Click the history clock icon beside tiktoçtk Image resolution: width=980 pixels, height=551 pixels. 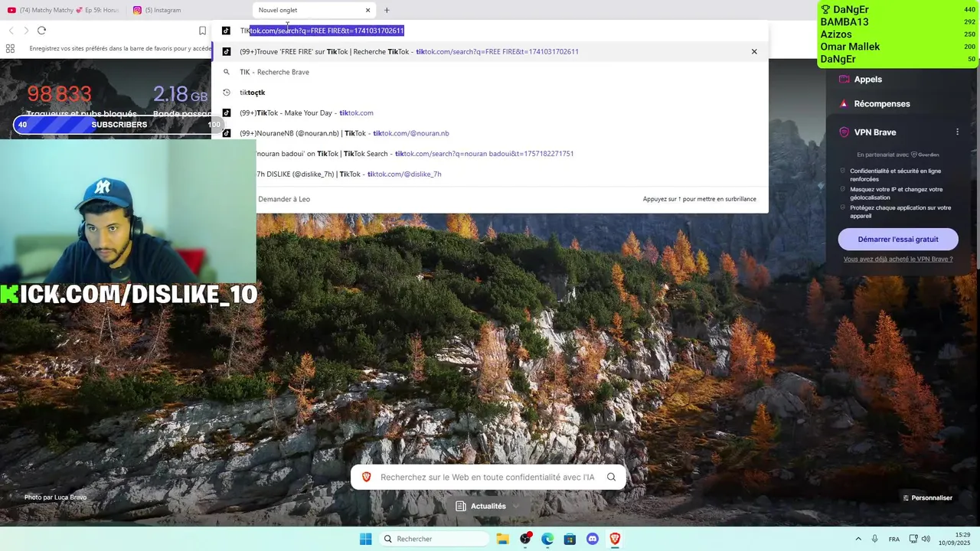[227, 93]
